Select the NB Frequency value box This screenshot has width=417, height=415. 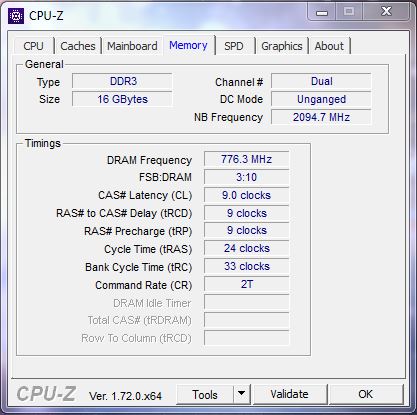(x=321, y=117)
